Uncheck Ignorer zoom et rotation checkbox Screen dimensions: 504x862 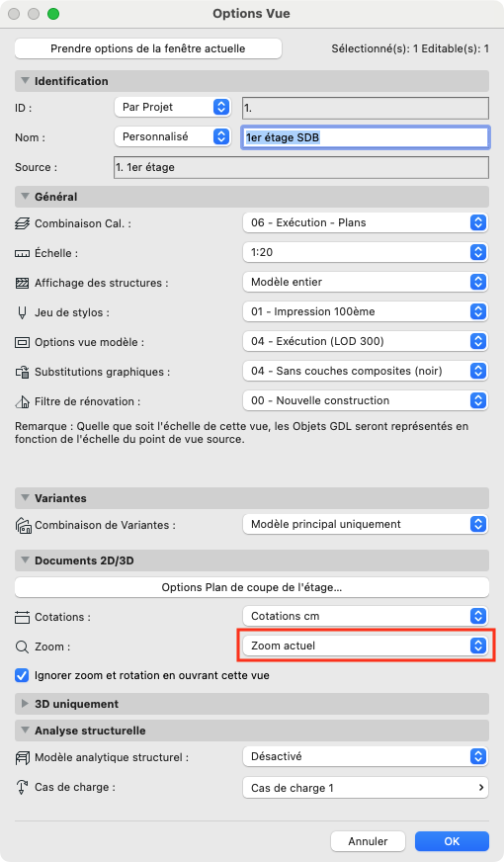pos(22,675)
